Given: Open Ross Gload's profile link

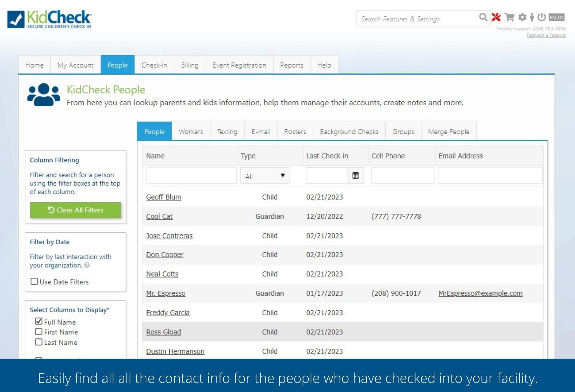Looking at the screenshot, I should click(163, 332).
